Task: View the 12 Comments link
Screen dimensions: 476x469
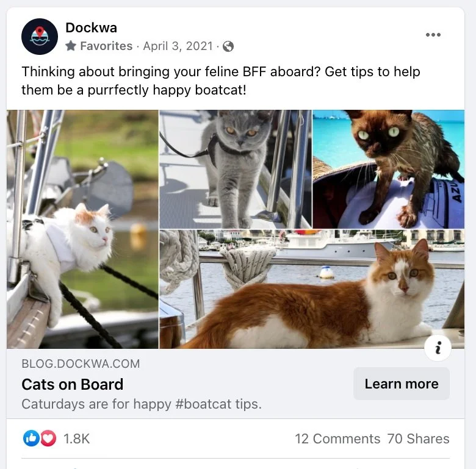Action: (x=337, y=439)
